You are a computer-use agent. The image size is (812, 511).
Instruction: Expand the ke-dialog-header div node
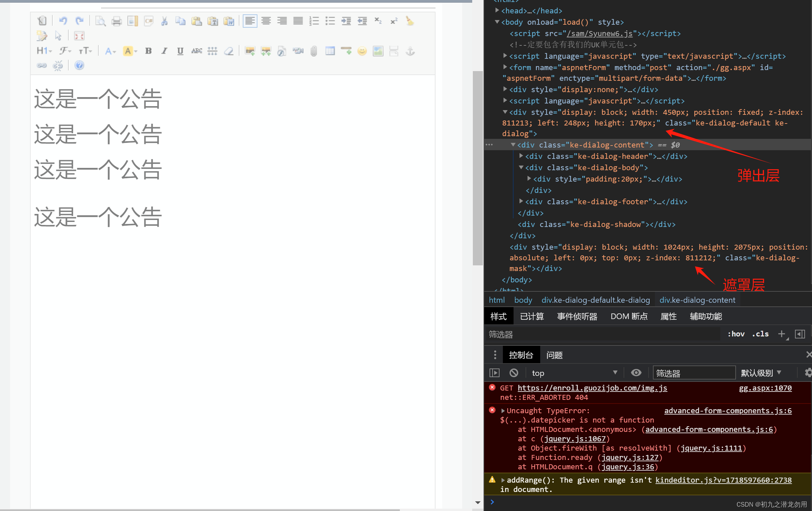pos(521,156)
